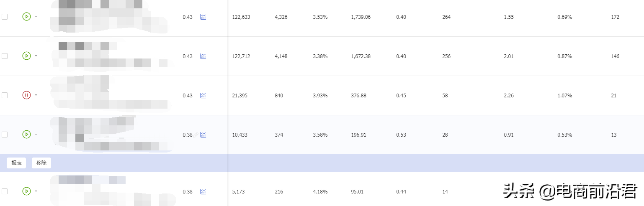Click green play status icon in 122,633 row
The image size is (644, 206).
26,17
